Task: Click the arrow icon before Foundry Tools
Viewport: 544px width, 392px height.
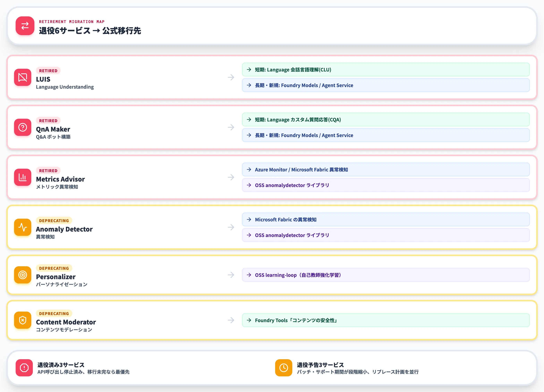Action: (x=249, y=320)
